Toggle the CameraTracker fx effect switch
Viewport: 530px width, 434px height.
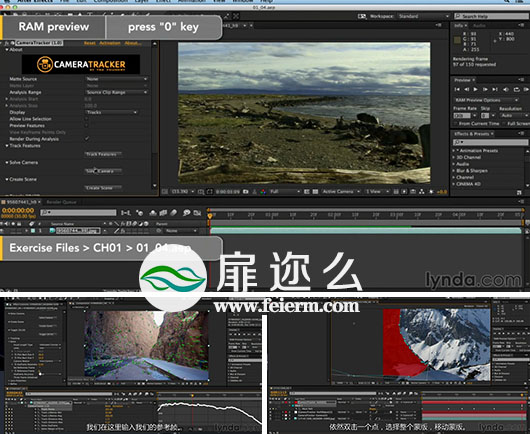(x=7, y=43)
